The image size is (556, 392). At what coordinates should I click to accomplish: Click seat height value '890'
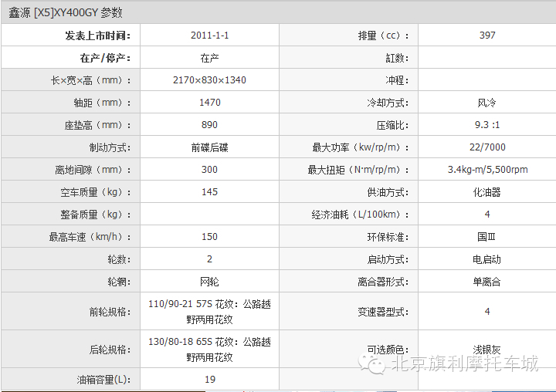209,125
